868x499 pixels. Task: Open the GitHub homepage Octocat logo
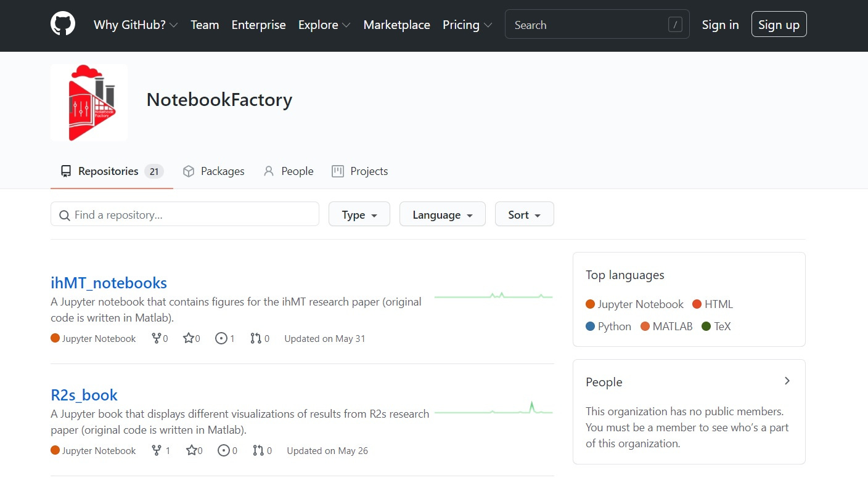tap(63, 25)
